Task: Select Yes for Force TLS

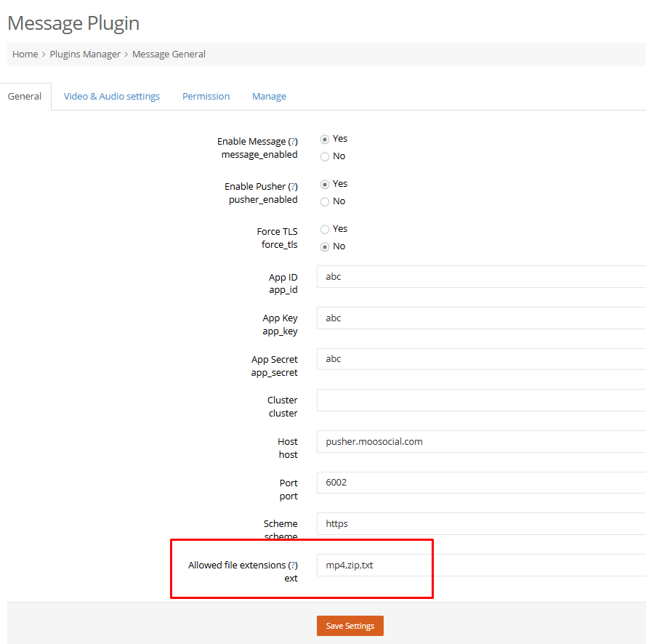Action: 325,229
